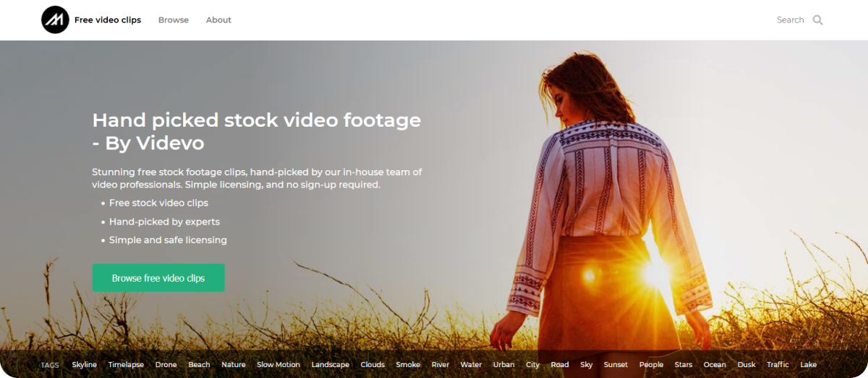Select the Water tag

pos(471,365)
